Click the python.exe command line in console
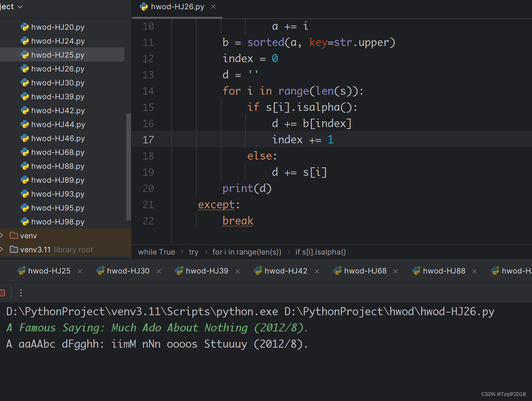This screenshot has height=401, width=532. click(x=250, y=311)
